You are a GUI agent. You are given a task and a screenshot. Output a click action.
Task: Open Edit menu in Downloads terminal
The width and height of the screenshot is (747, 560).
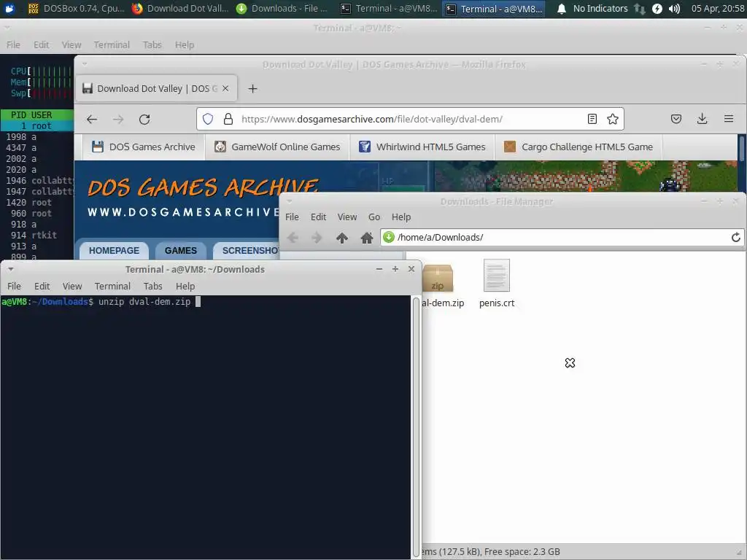coord(42,286)
